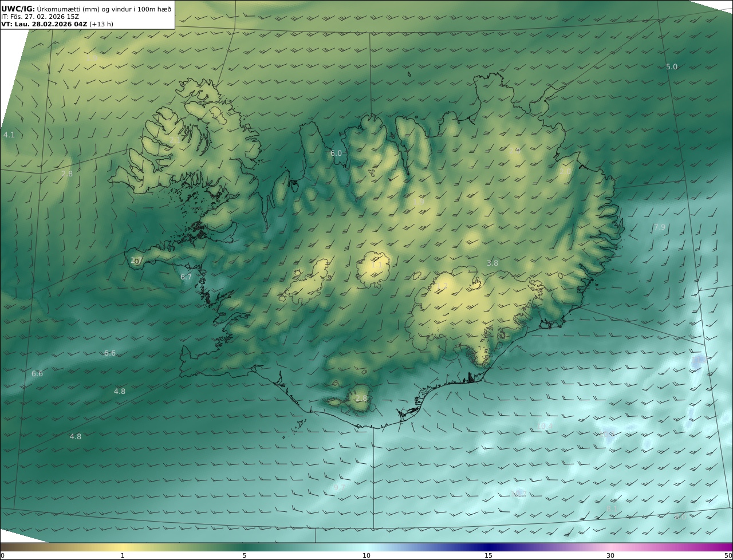The image size is (733, 560).
Task: Click the '(+13 h)' forecast offset text
Action: coord(101,24)
